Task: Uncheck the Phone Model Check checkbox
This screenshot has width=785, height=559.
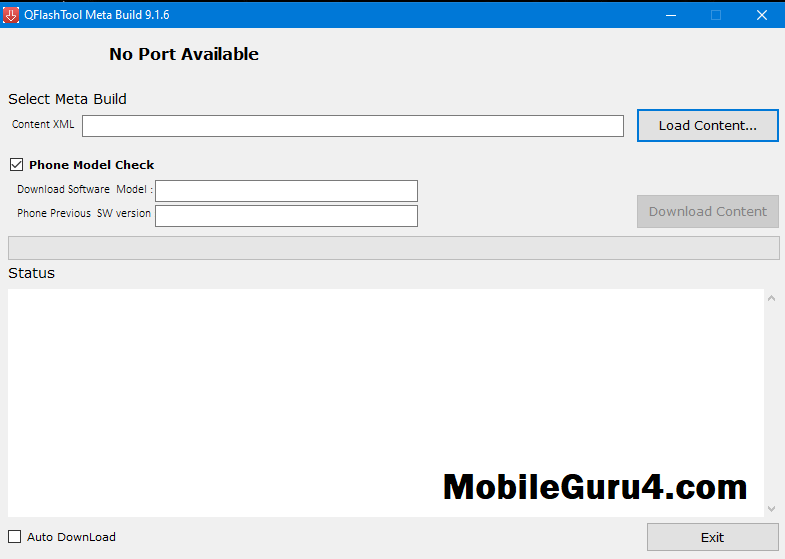Action: 17,165
